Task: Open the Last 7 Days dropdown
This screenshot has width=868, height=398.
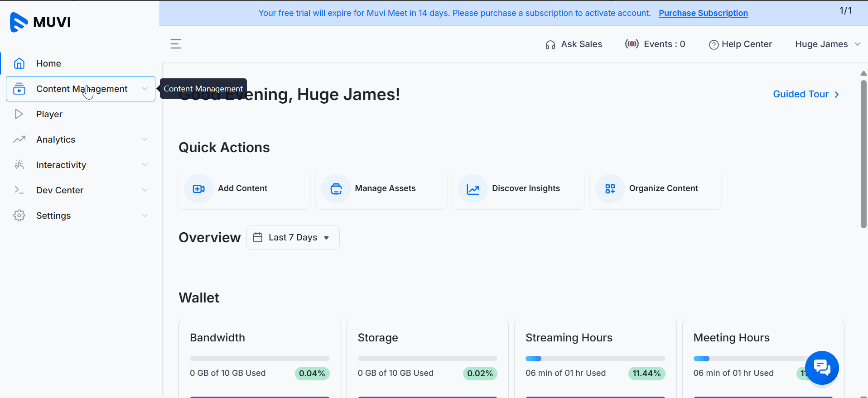Action: pos(293,238)
